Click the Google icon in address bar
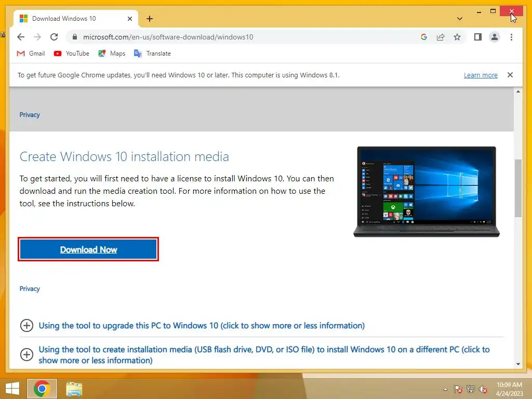 point(424,37)
